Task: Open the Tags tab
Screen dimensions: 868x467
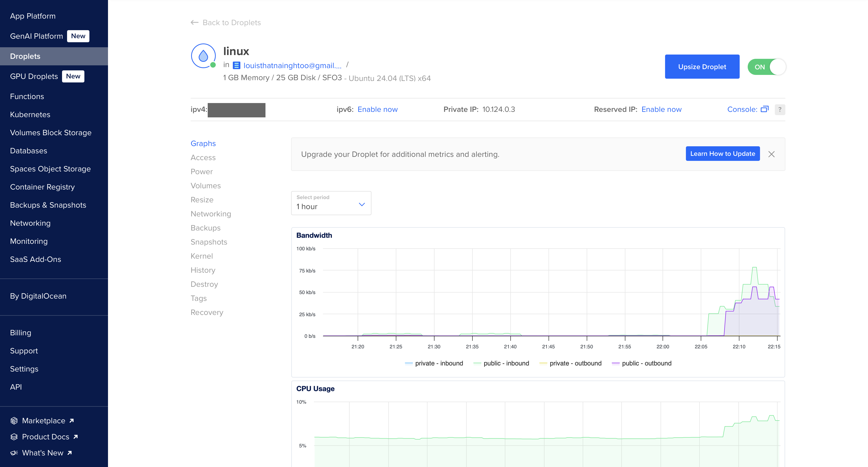Action: (199, 298)
